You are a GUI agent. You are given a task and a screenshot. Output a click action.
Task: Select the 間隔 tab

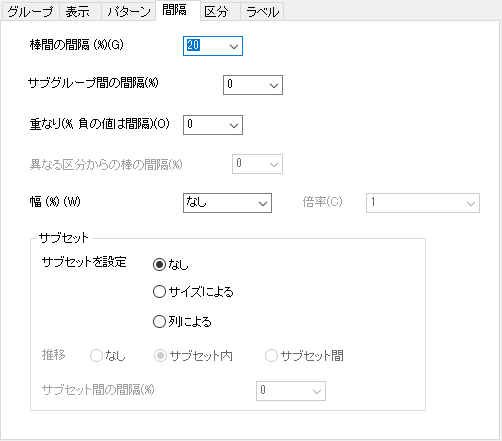coord(178,10)
